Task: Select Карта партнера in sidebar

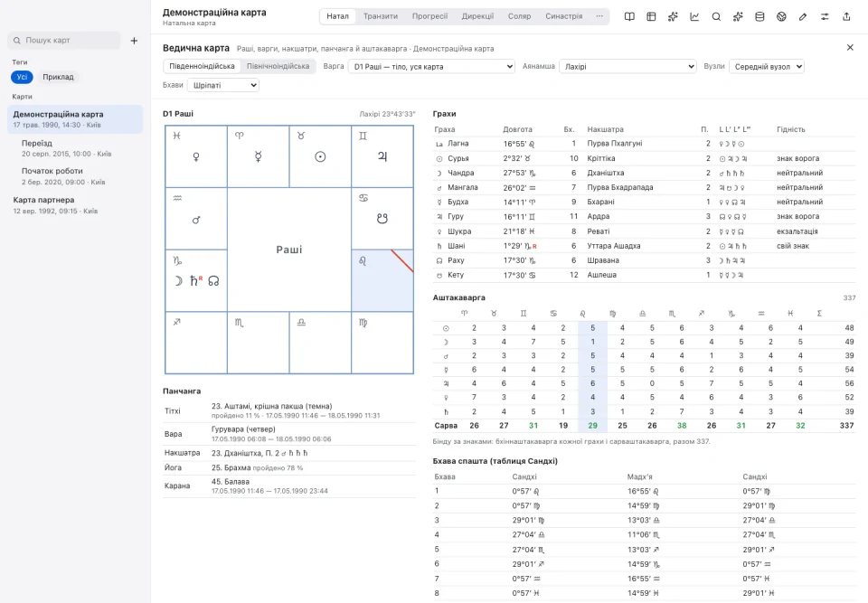Action: click(x=75, y=205)
